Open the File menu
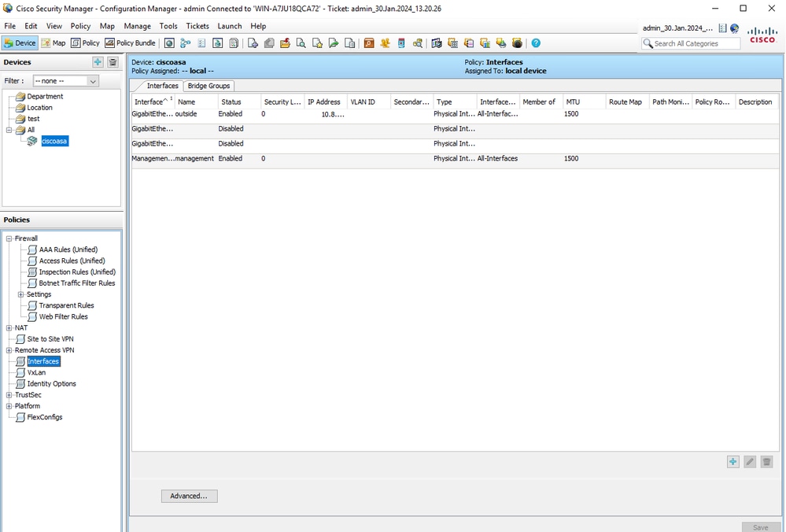This screenshot has height=532, width=786. point(10,26)
